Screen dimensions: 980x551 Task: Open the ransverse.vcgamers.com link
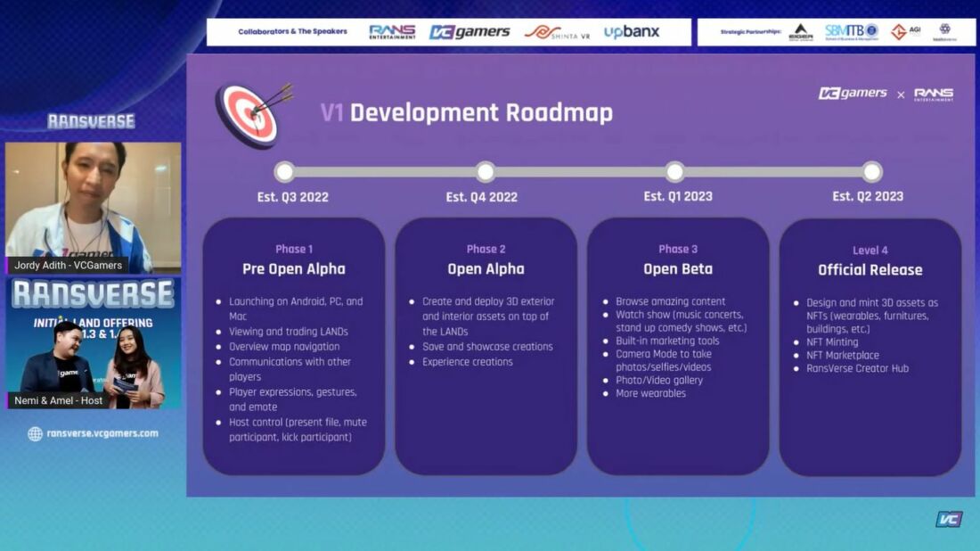click(x=102, y=432)
